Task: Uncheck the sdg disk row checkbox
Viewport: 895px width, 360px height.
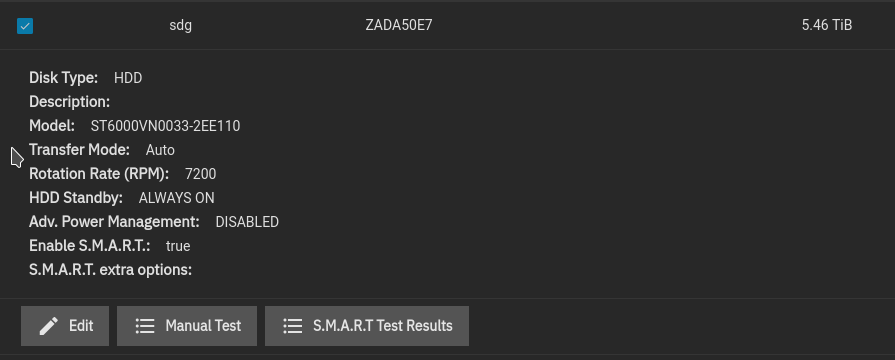Action: coord(25,26)
